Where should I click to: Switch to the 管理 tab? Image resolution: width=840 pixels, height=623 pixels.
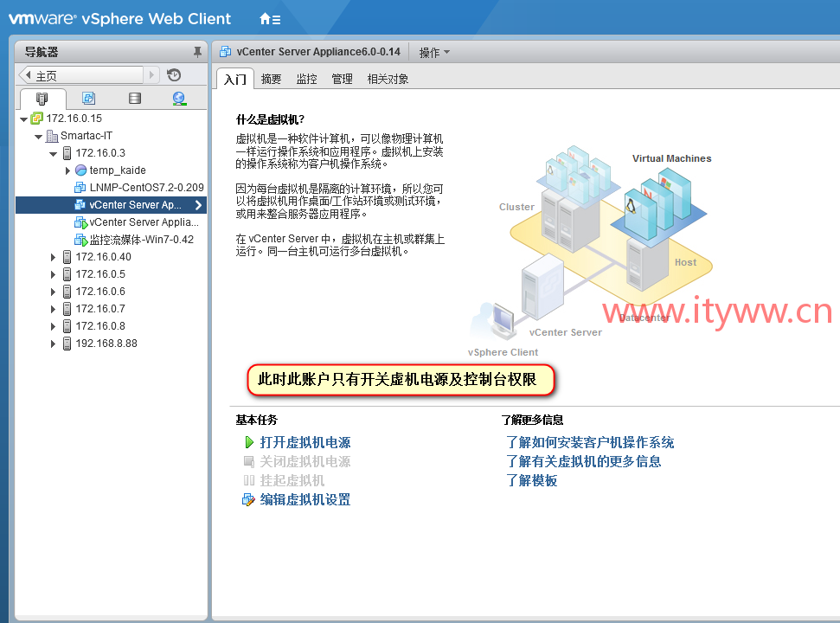pos(342,80)
